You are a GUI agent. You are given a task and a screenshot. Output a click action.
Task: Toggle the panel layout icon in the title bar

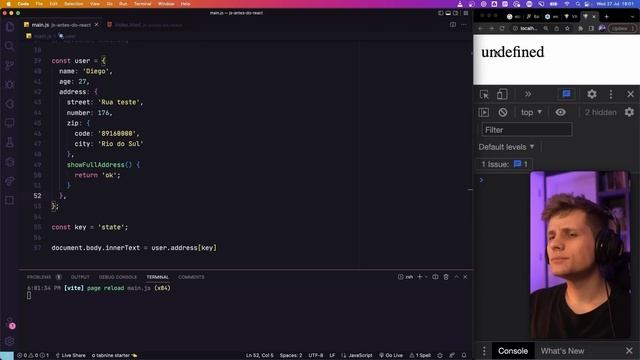[448, 13]
